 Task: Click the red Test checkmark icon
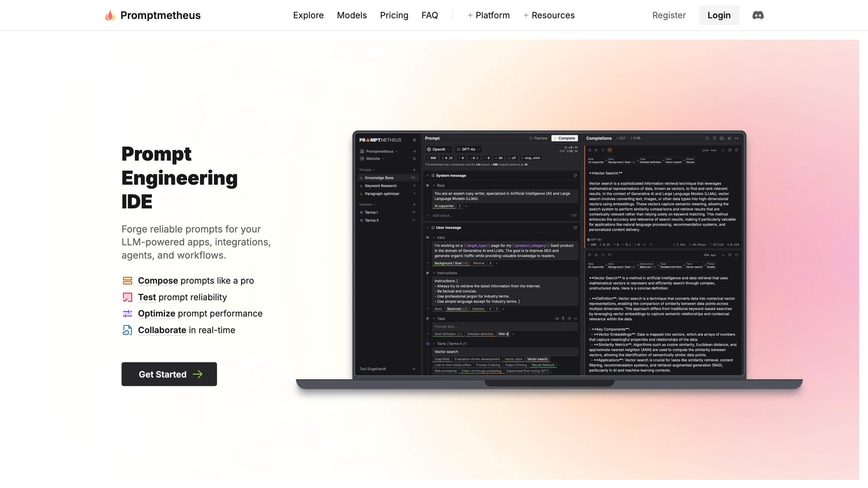tap(127, 297)
